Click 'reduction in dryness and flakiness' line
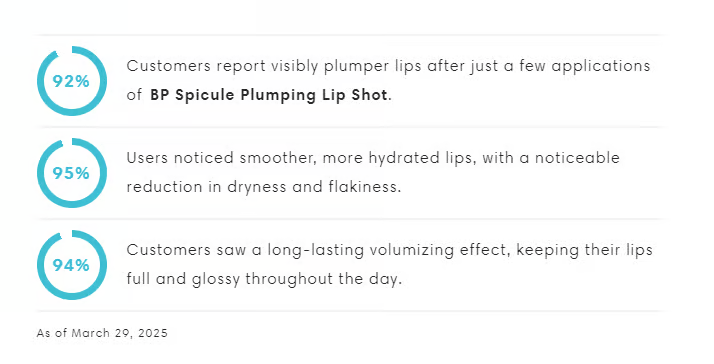 264,187
